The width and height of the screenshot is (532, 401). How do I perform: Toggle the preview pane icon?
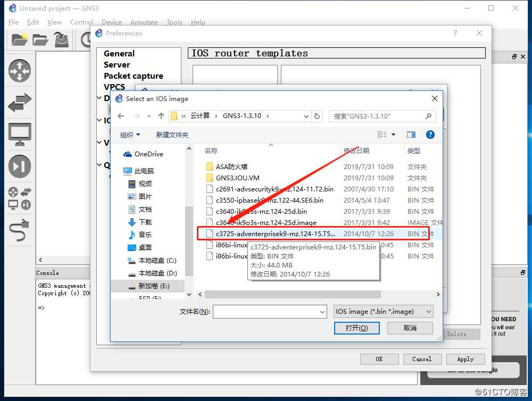[x=411, y=135]
